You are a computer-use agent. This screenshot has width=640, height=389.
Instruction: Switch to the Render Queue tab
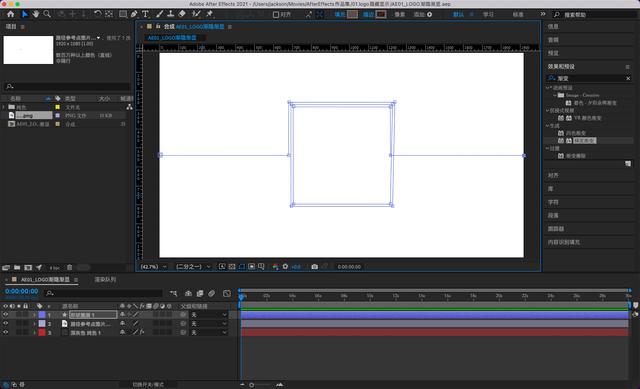[x=105, y=280]
